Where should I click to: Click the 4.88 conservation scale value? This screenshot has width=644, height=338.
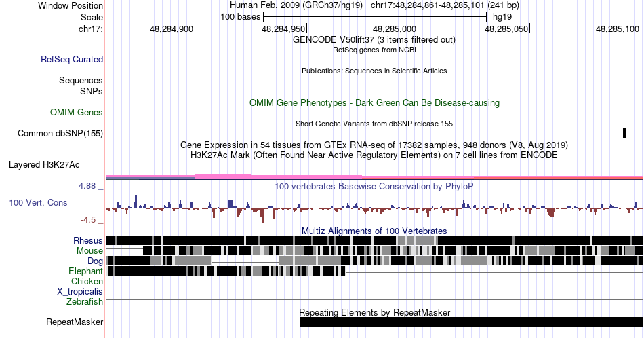tap(87, 186)
